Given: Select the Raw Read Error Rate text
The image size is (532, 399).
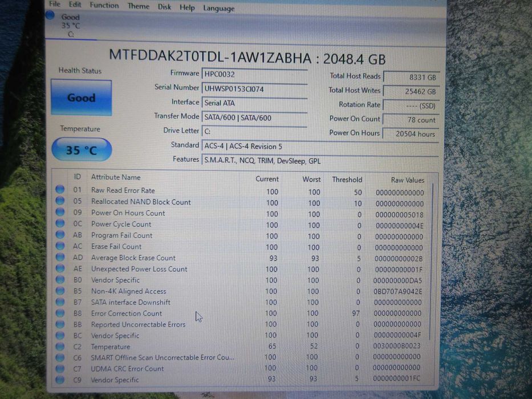Looking at the screenshot, I should point(123,190).
